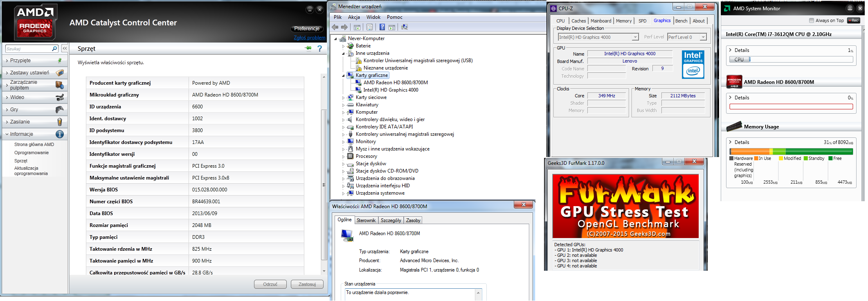868x301 pixels.
Task: Click the Preferencje button
Action: pos(307,29)
